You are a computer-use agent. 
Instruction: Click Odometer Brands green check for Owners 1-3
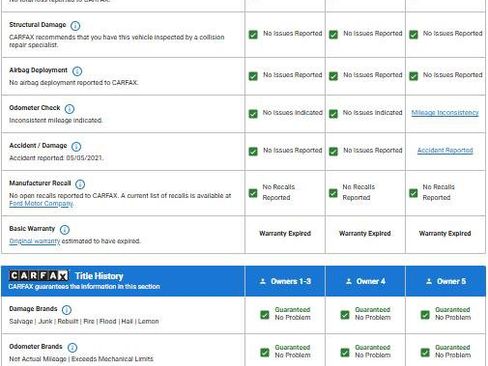pos(265,352)
